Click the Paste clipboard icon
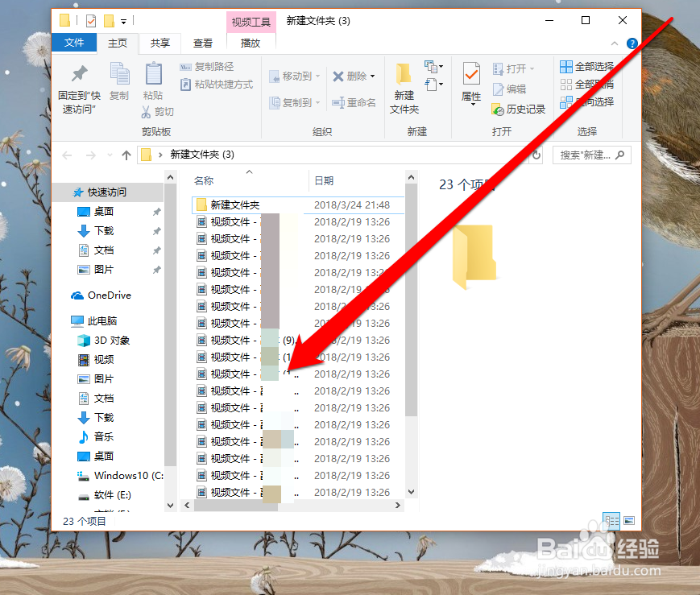The width and height of the screenshot is (700, 595). 153,73
